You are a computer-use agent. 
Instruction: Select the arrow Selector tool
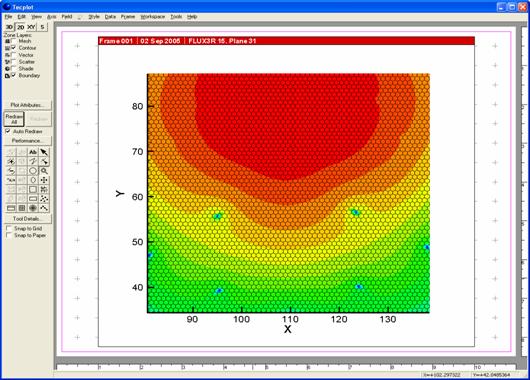[44, 152]
